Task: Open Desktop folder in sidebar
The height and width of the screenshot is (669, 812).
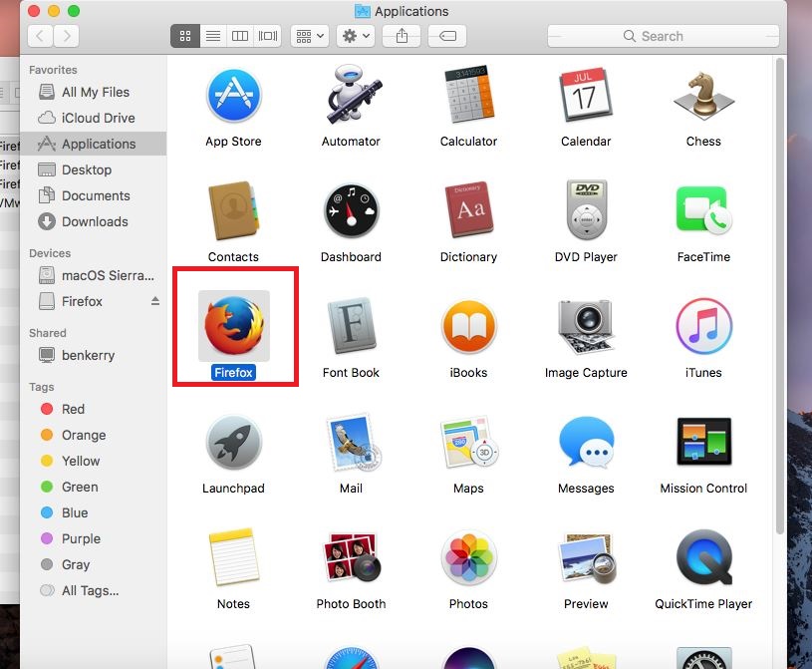Action: pos(94,169)
